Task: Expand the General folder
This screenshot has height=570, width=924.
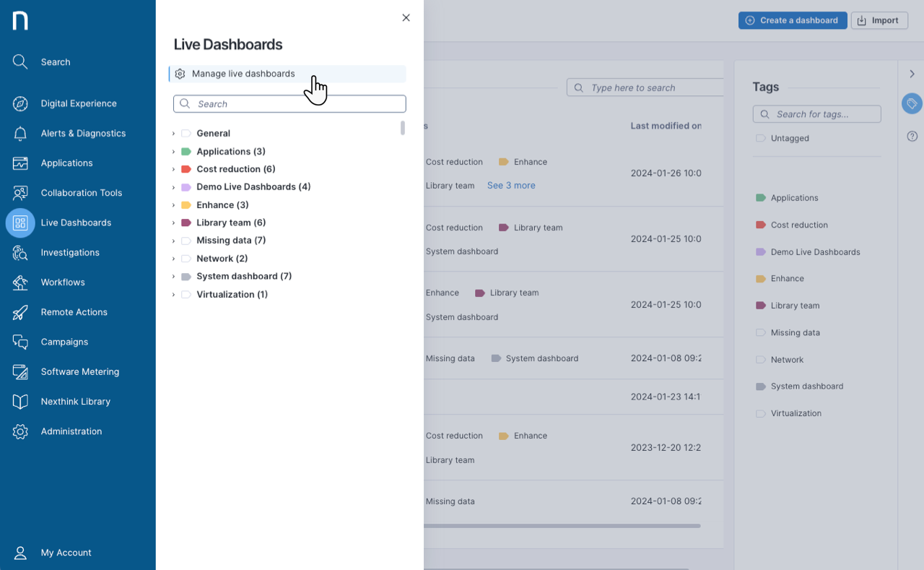Action: [173, 134]
